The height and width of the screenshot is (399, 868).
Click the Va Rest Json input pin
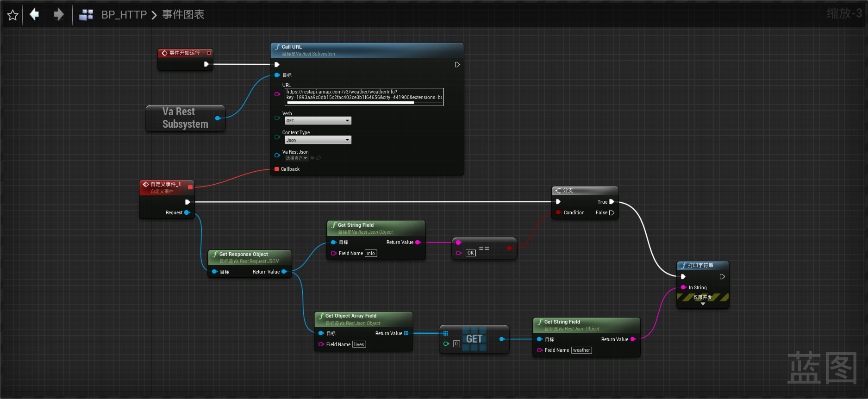277,155
